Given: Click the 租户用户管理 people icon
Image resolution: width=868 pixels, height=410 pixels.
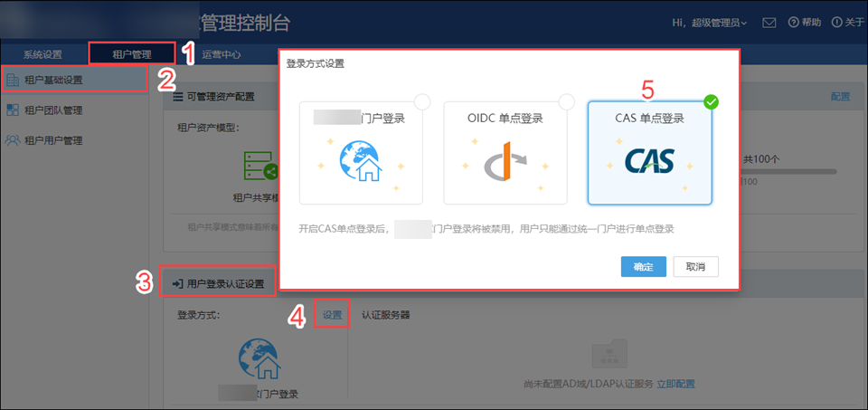Looking at the screenshot, I should pos(12,140).
